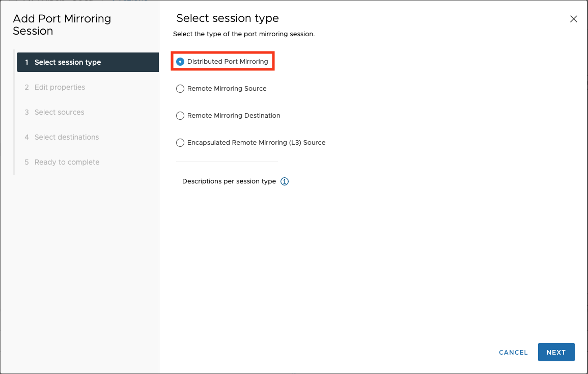The width and height of the screenshot is (588, 374).
Task: Jump to step 3 Select sources
Action: click(59, 112)
